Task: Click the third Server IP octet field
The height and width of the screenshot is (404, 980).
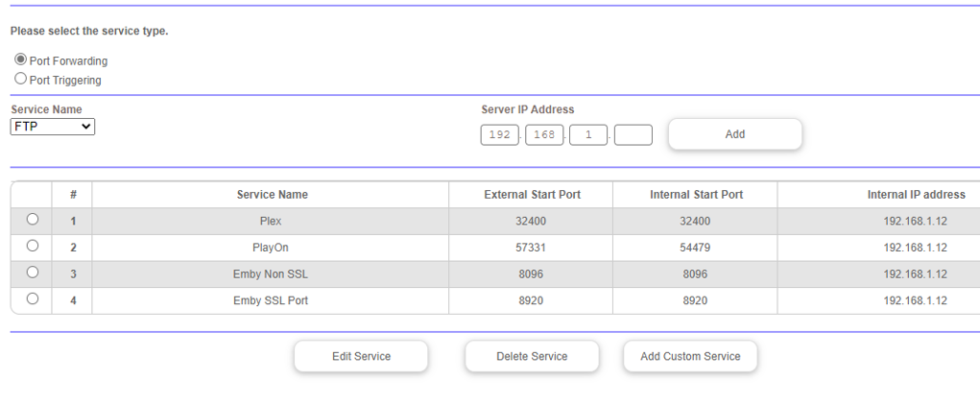Action: (x=588, y=135)
